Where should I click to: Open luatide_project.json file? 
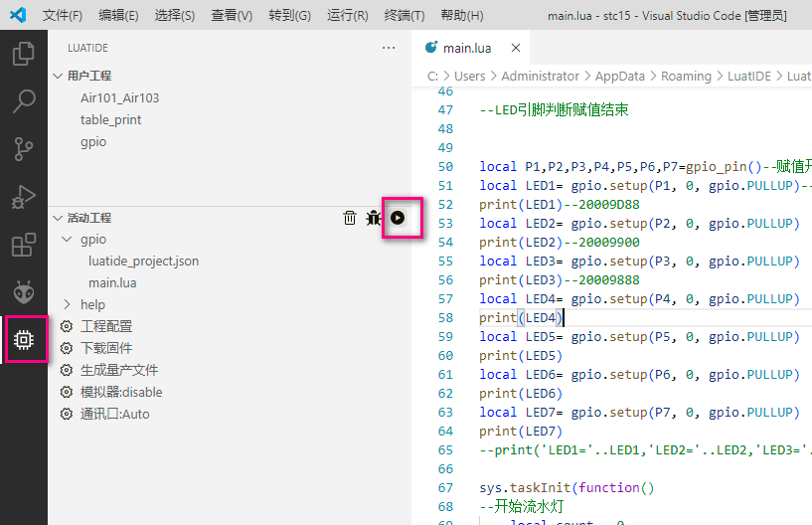click(143, 261)
